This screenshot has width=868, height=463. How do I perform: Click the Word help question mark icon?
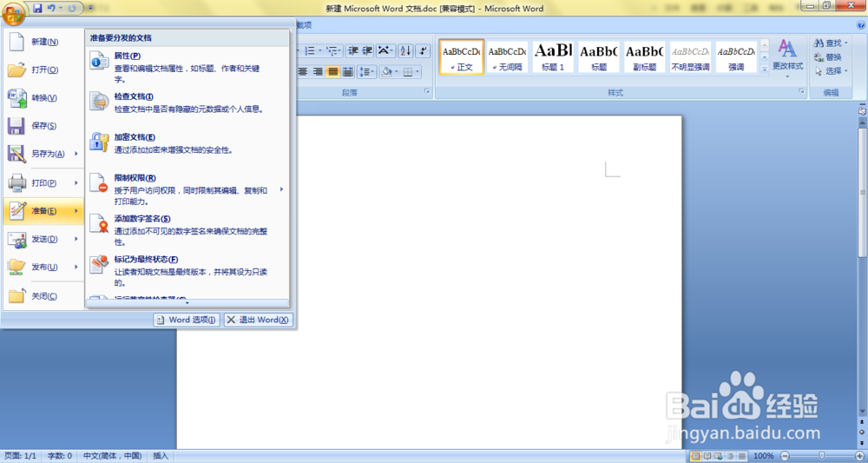[861, 25]
